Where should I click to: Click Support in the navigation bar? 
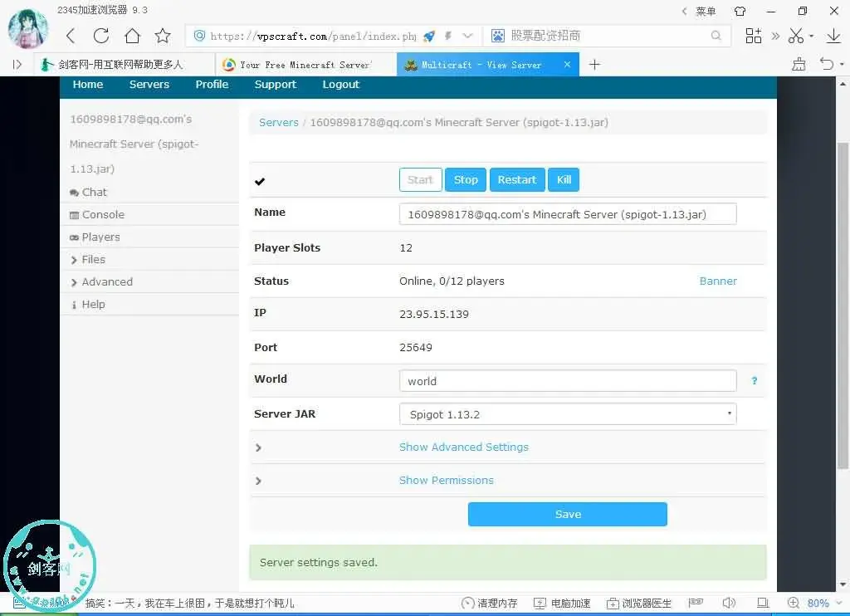pyautogui.click(x=276, y=85)
